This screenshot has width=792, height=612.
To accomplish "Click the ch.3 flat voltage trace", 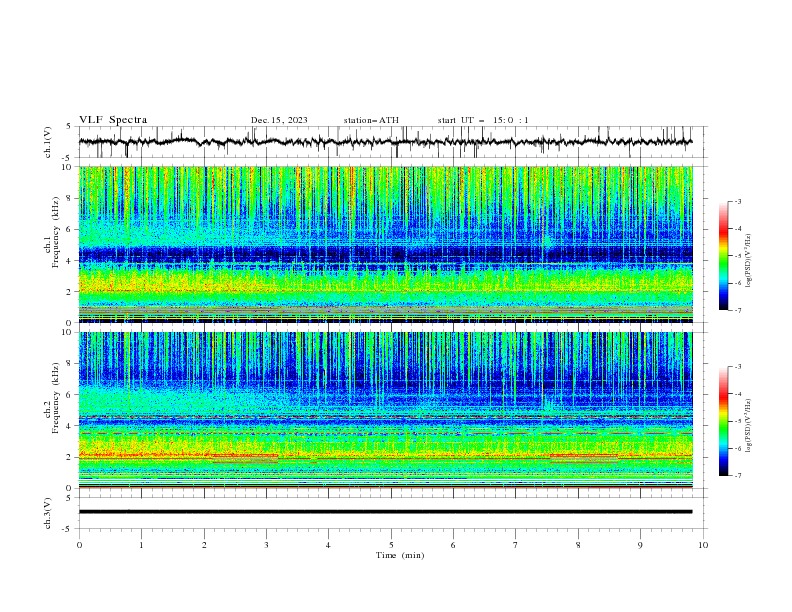I will pyautogui.click(x=386, y=512).
